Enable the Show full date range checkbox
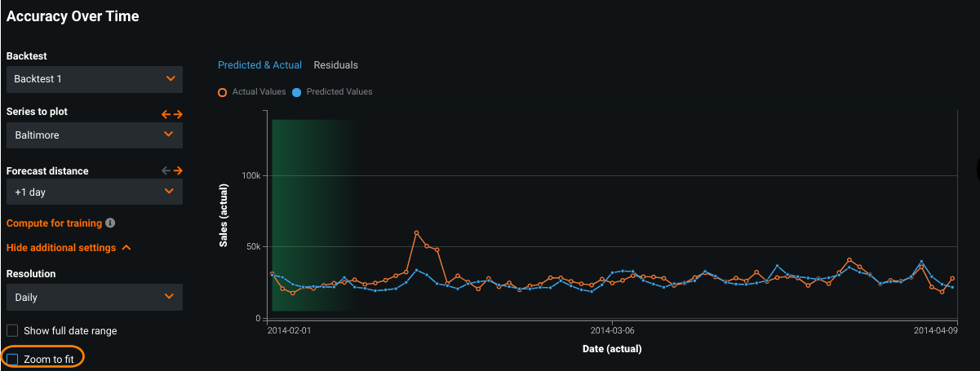The height and width of the screenshot is (371, 980). coord(12,331)
